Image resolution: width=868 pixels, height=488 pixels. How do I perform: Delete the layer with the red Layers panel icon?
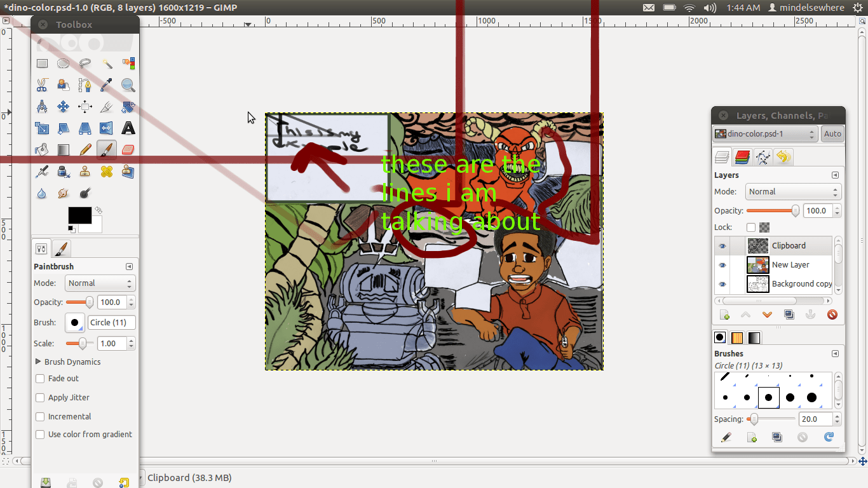pos(832,315)
